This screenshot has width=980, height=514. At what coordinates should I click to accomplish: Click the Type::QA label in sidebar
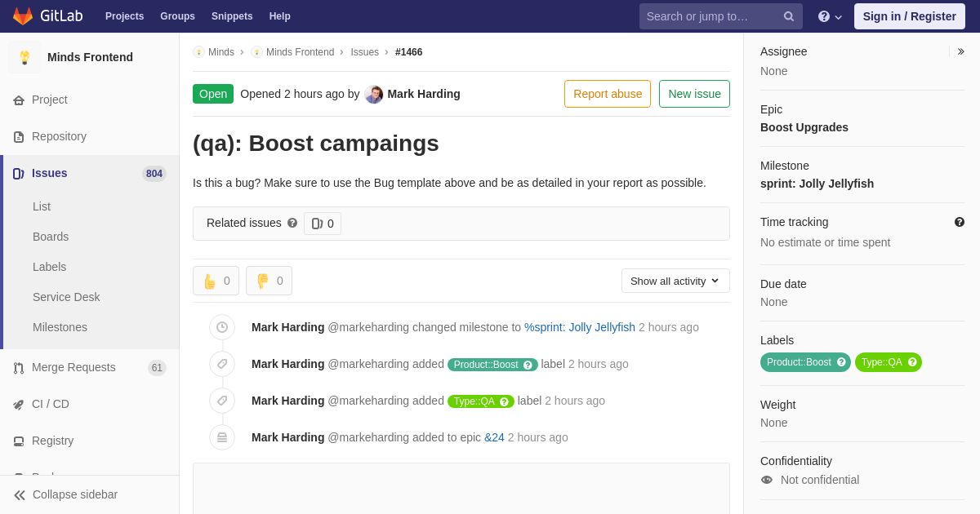coord(889,362)
